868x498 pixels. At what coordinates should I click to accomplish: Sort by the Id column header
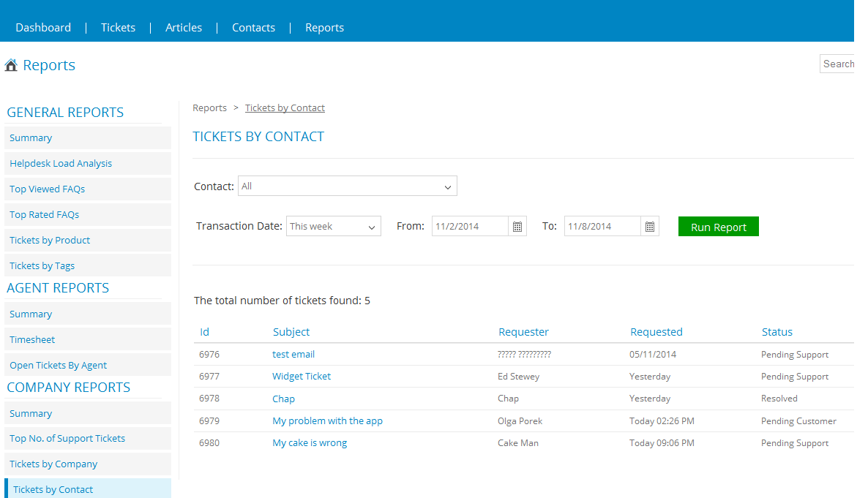coord(204,332)
